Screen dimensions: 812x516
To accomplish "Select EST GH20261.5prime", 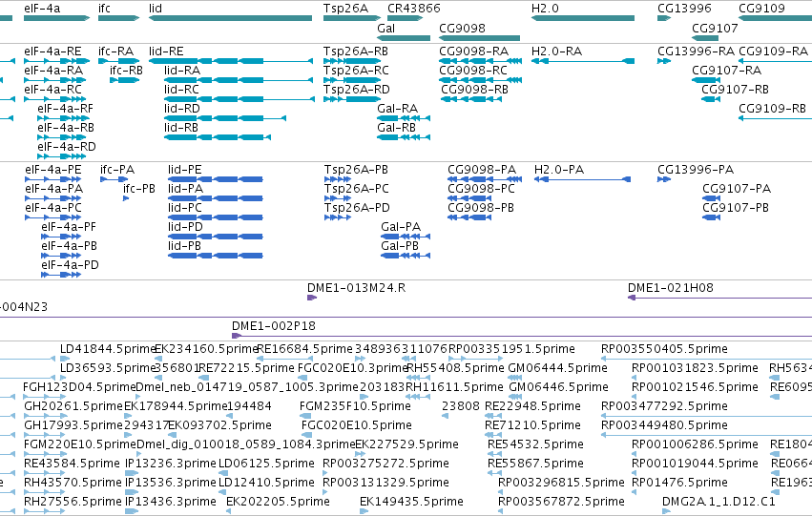I will point(73,406).
